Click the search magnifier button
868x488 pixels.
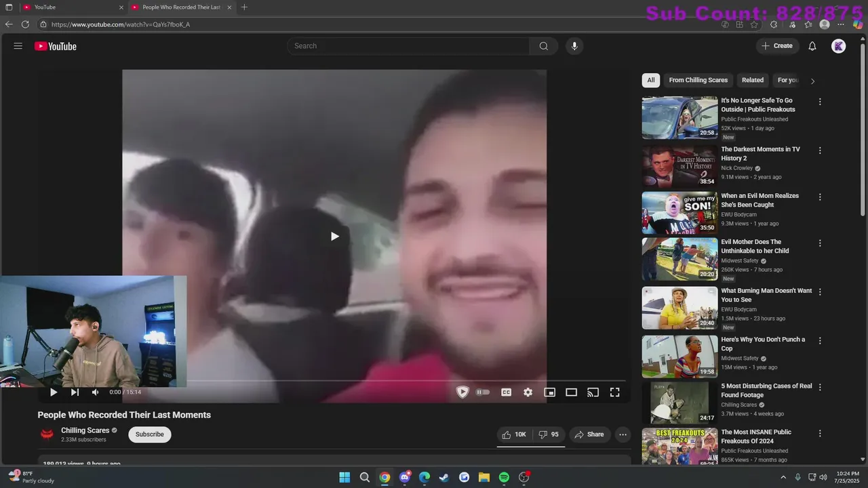pyautogui.click(x=544, y=46)
